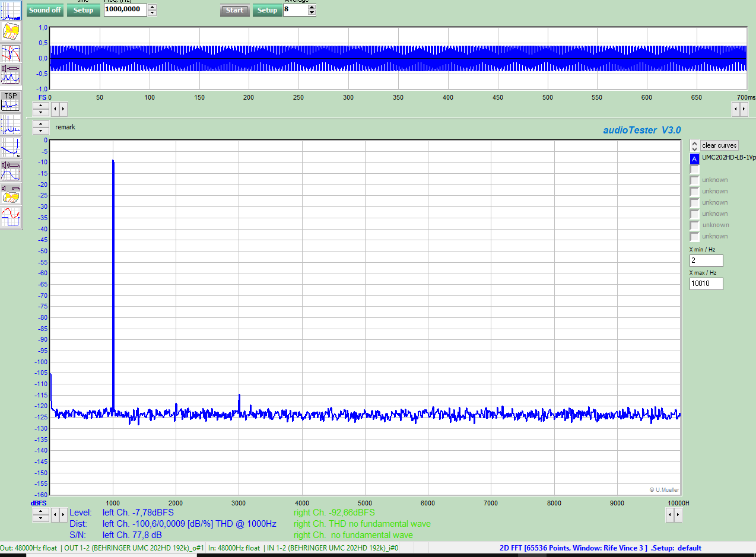Viewport: 756px width, 557px height.
Task: Turn Sound off using the toggle button
Action: pos(45,10)
